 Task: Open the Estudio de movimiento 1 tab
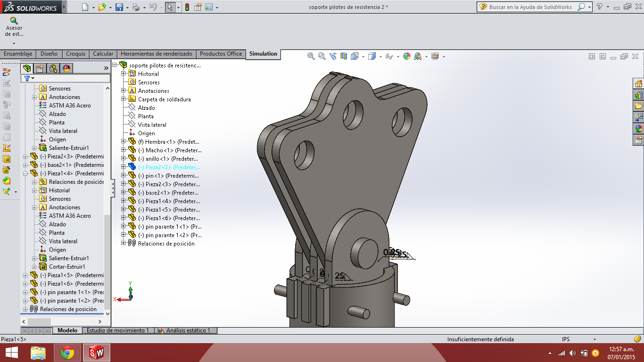point(118,330)
